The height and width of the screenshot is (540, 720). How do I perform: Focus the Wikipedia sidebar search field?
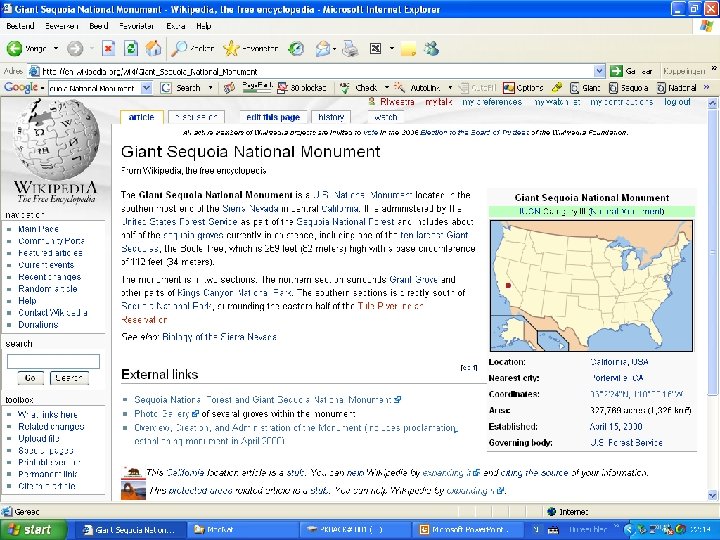pos(53,361)
